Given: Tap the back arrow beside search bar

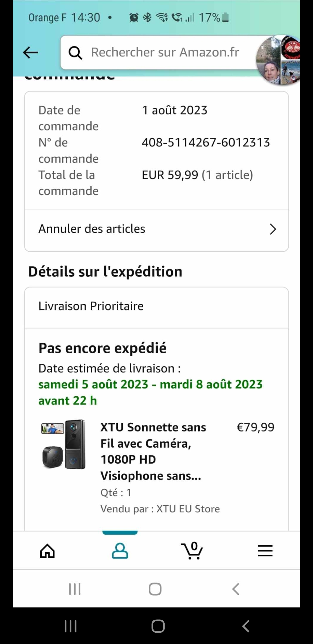Looking at the screenshot, I should (x=30, y=53).
